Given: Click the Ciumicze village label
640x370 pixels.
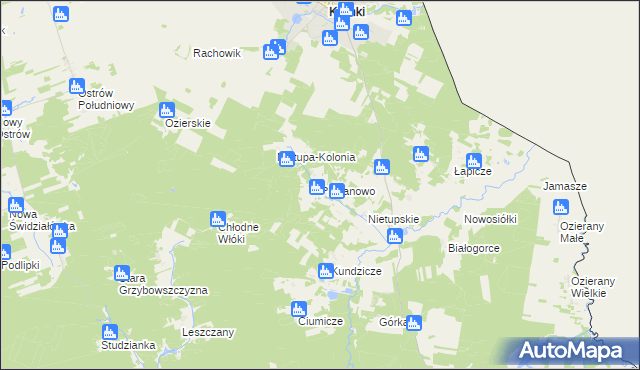Looking at the screenshot, I should point(320,321).
